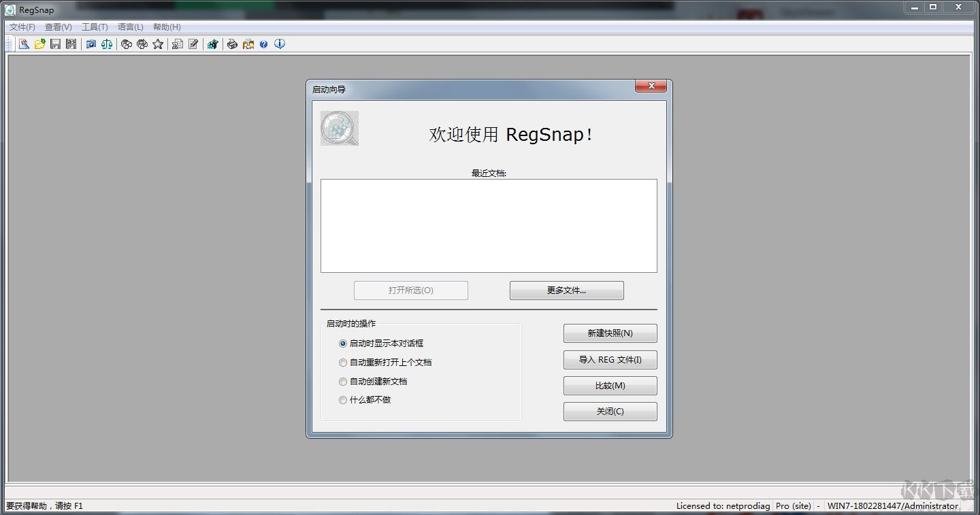
Task: Select 自动重新打开上个文档 radio option
Action: tap(343, 363)
